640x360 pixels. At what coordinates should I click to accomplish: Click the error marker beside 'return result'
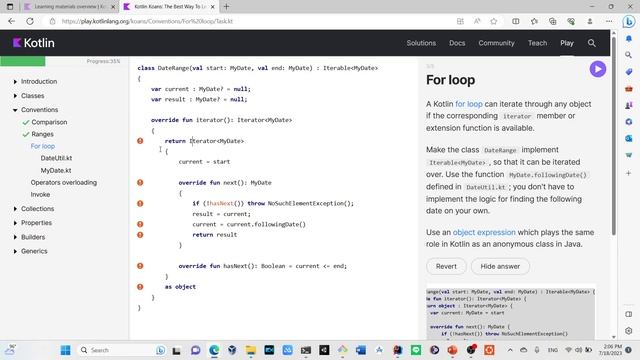tap(140, 235)
